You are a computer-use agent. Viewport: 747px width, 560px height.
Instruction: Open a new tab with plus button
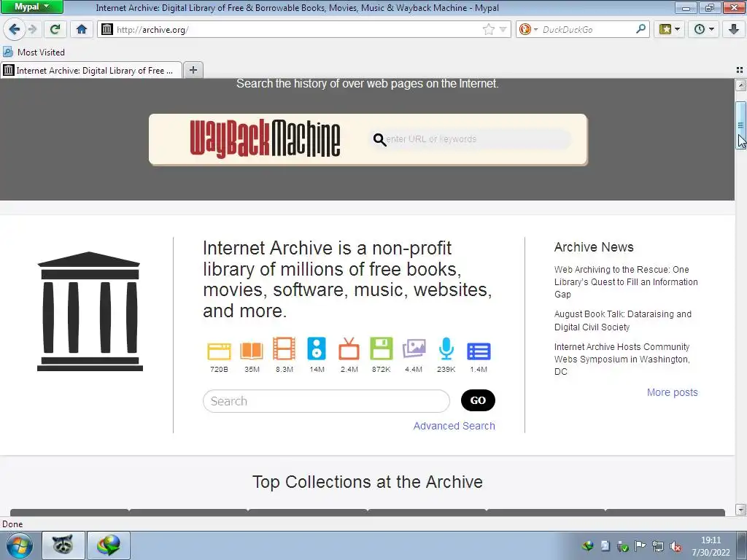pos(193,71)
